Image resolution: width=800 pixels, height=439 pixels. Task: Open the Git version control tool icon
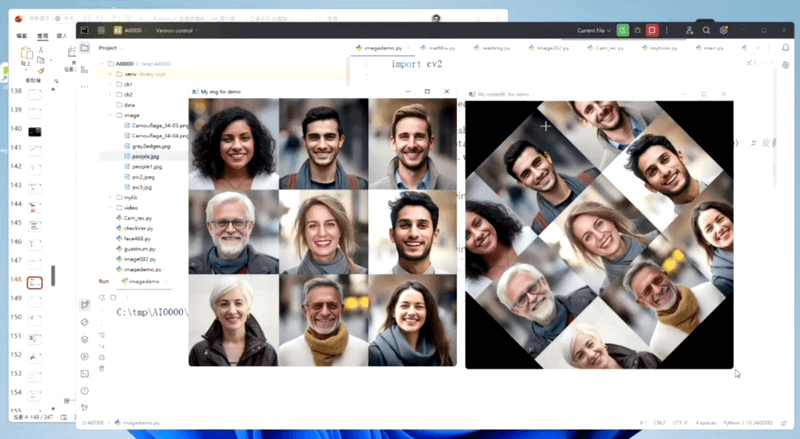coord(85,407)
